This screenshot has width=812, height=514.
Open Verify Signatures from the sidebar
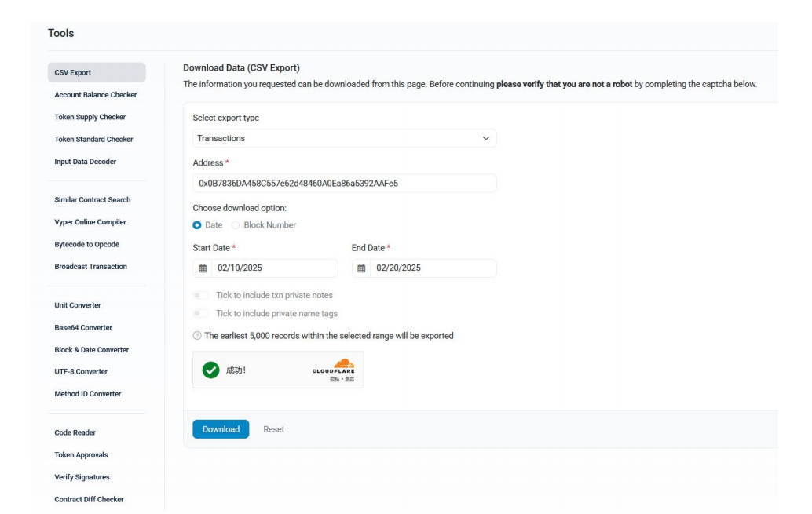click(82, 477)
